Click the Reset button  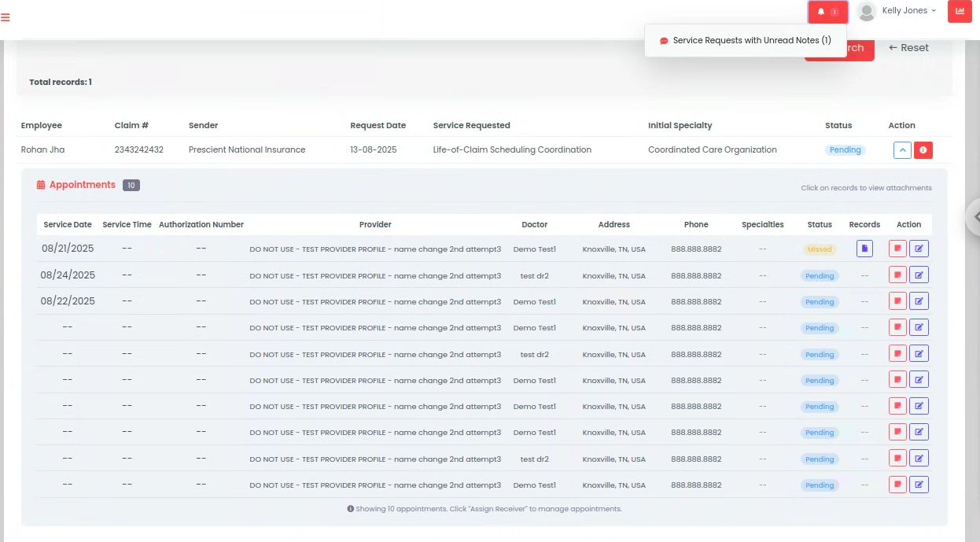[908, 48]
